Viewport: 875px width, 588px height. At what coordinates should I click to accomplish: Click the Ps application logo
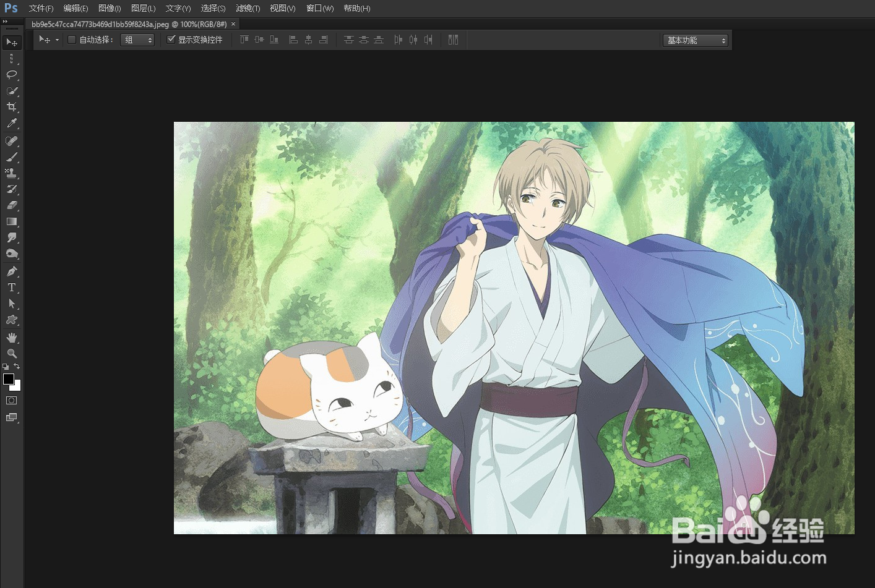[11, 8]
